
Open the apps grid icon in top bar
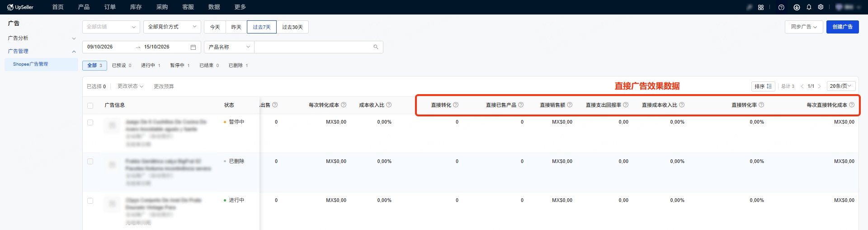[761, 7]
